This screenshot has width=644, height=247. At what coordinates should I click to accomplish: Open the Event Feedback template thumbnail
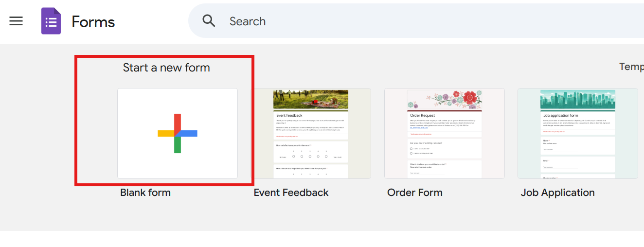coord(311,133)
